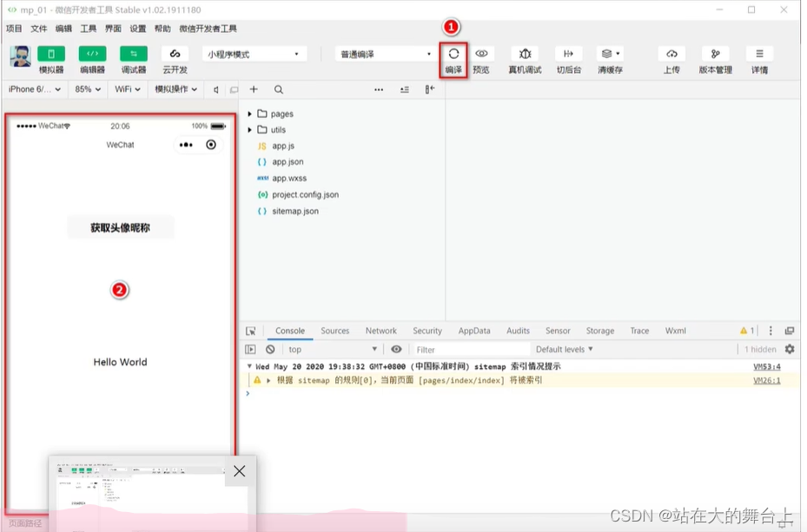Viewport: 807px width, 532px height.
Task: Open the 帮助 menu
Action: (162, 29)
